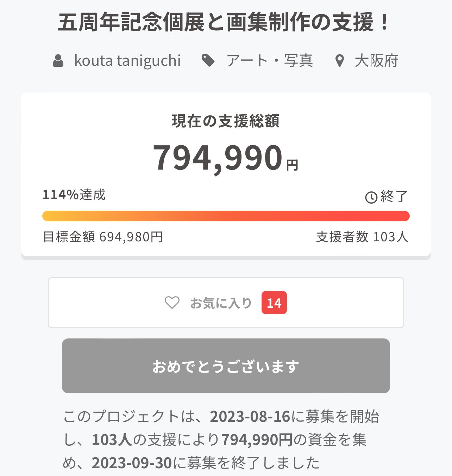452x476 pixels.
Task: Click the 2023-08-16 start date text
Action: coord(250,417)
